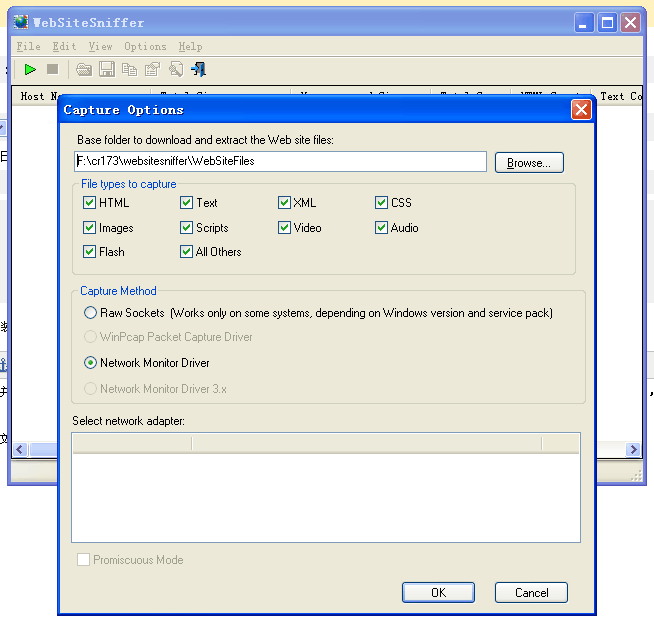The height and width of the screenshot is (619, 654).
Task: Click the Properties toolbar icon
Action: [x=152, y=69]
